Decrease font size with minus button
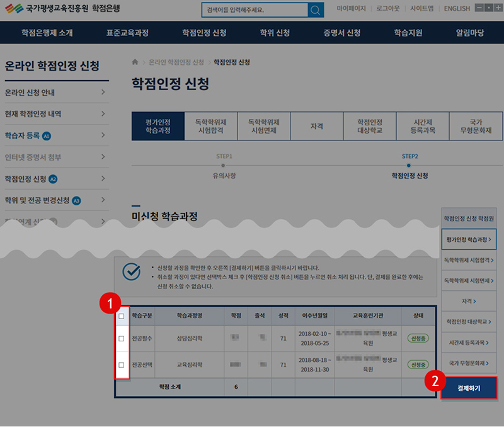Image resolution: width=504 pixels, height=427 pixels. (478, 8)
